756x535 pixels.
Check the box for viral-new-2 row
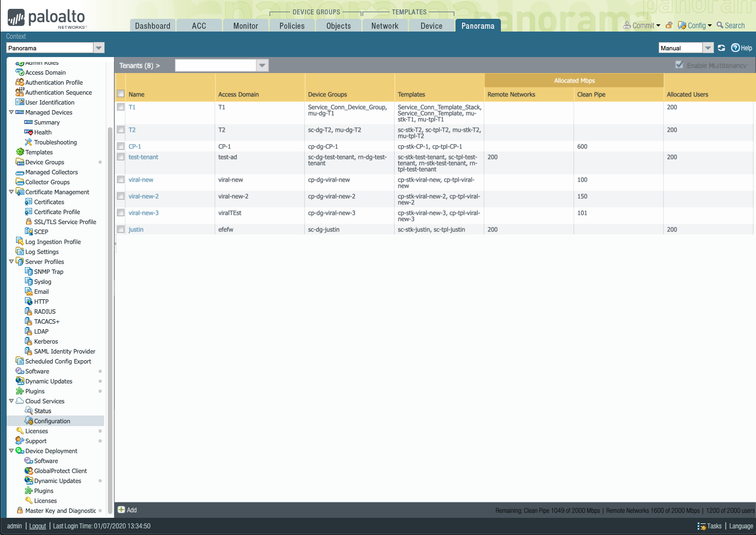(121, 196)
